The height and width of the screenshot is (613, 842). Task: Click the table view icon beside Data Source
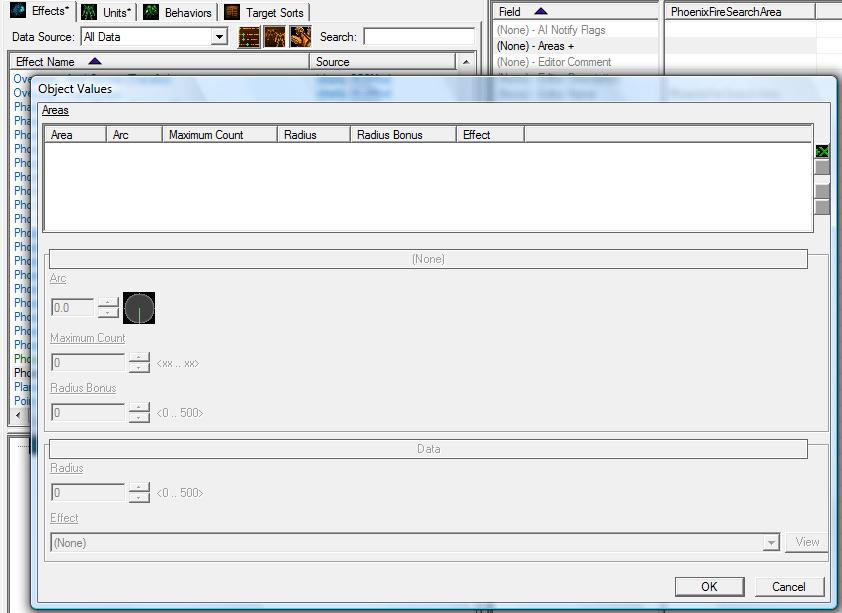[249, 37]
